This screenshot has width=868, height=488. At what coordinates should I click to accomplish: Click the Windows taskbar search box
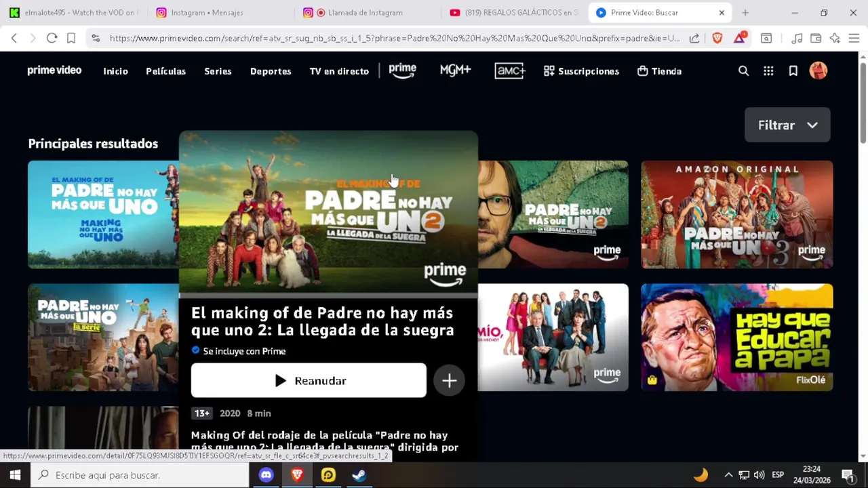(x=140, y=475)
